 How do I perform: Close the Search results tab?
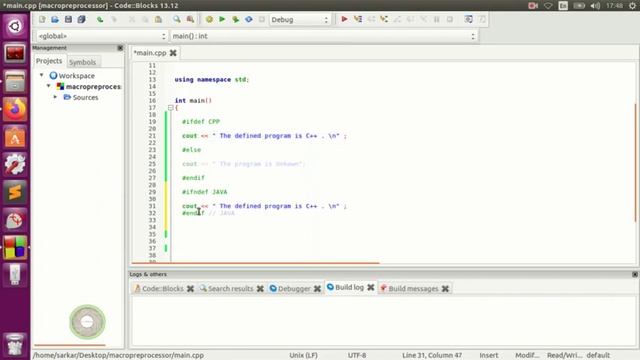point(260,289)
